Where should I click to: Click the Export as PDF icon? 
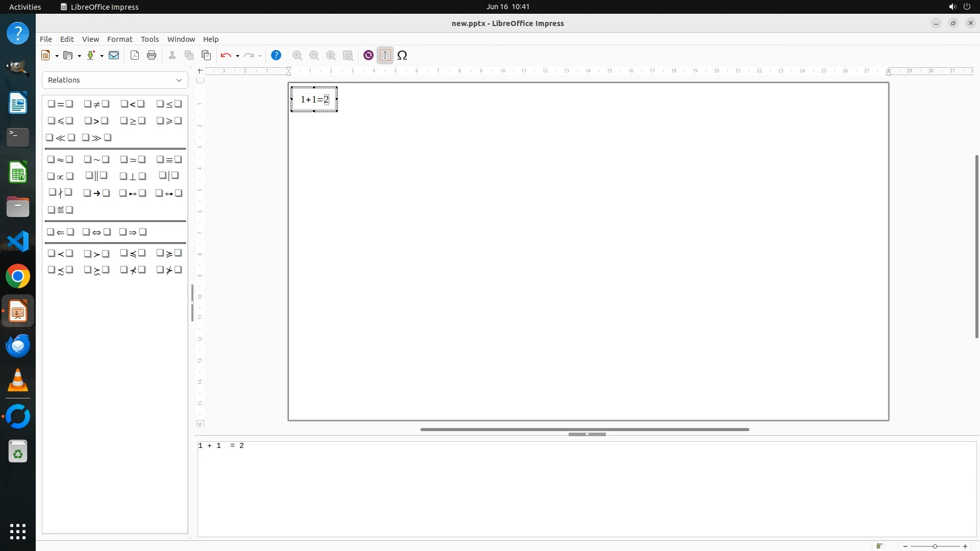(x=135, y=56)
